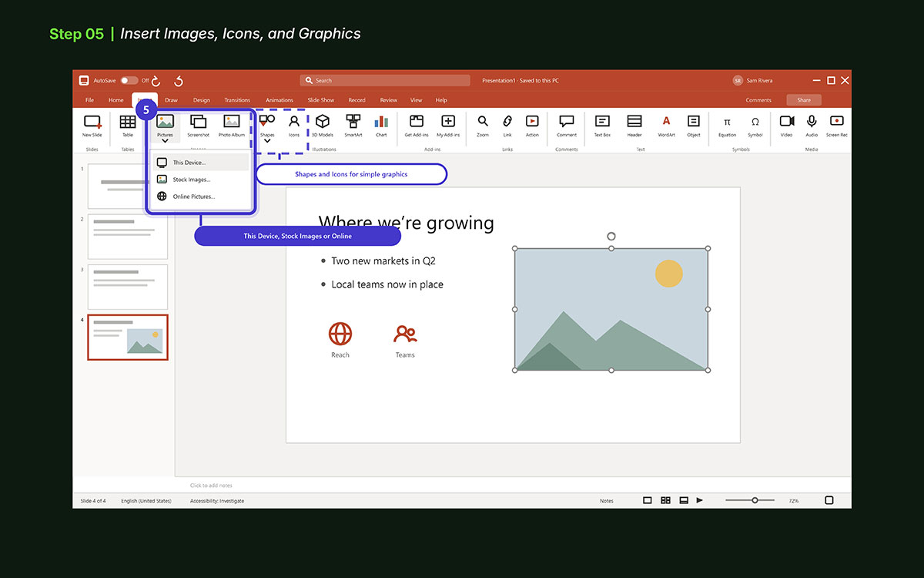Click the zoom slider handle
924x578 pixels.
(x=755, y=500)
